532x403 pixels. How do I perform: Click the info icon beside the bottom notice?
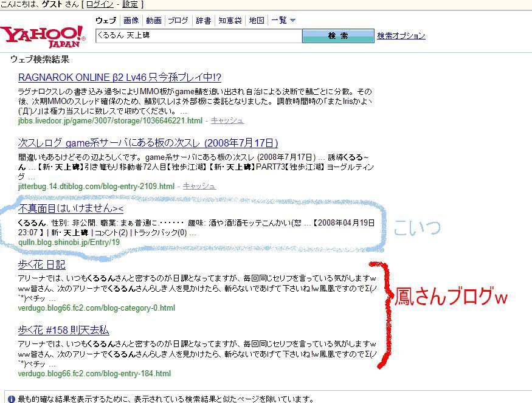coord(11,399)
